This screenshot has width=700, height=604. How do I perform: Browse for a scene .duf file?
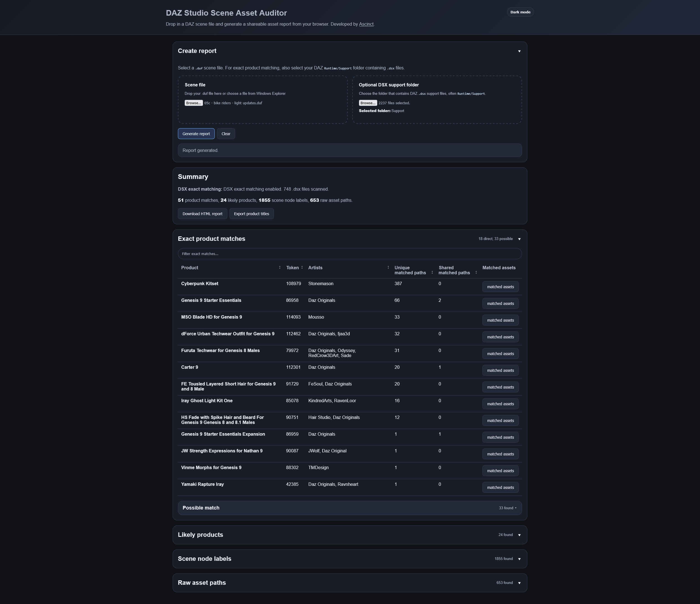pyautogui.click(x=194, y=103)
